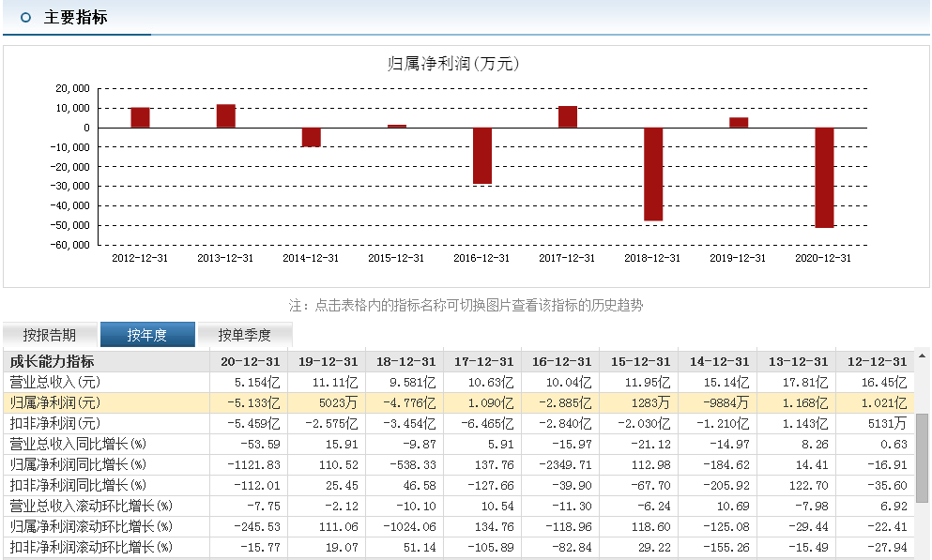Select the 按年度 tab
The height and width of the screenshot is (560, 932).
(147, 335)
